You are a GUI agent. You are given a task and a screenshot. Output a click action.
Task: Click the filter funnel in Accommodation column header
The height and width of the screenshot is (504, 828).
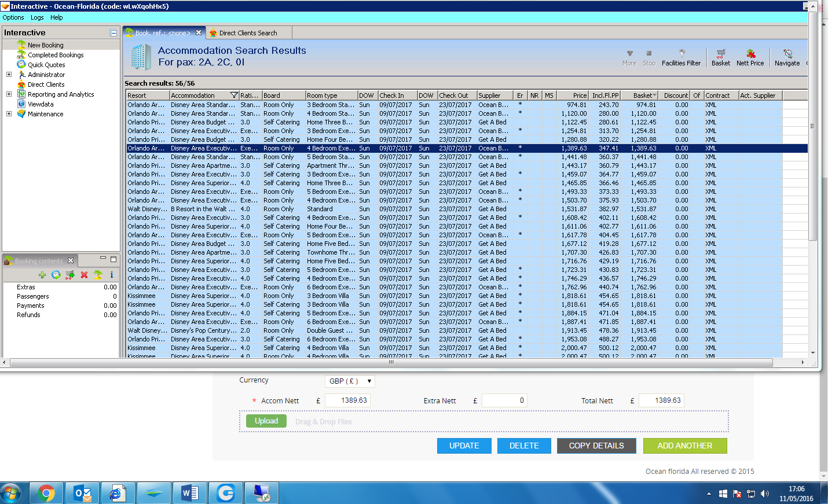[234, 95]
